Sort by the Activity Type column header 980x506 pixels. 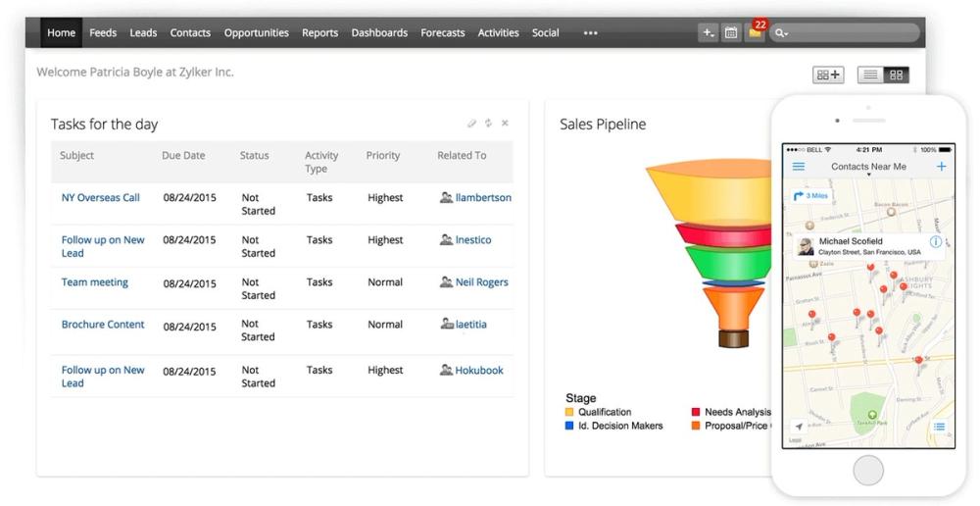321,162
